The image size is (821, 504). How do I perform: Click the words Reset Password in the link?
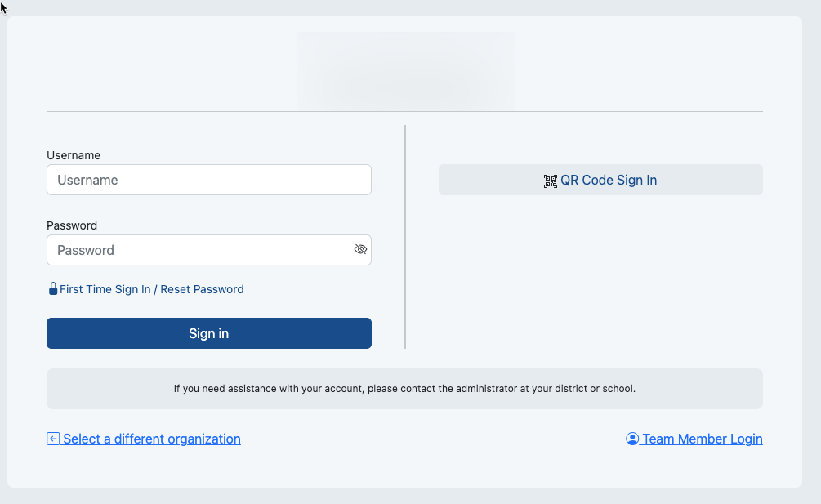pyautogui.click(x=202, y=289)
